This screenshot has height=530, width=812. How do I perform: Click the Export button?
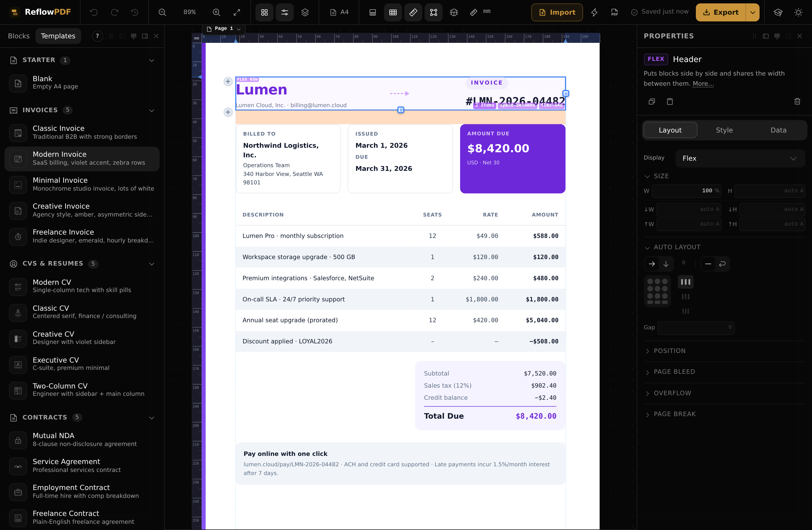pos(721,12)
